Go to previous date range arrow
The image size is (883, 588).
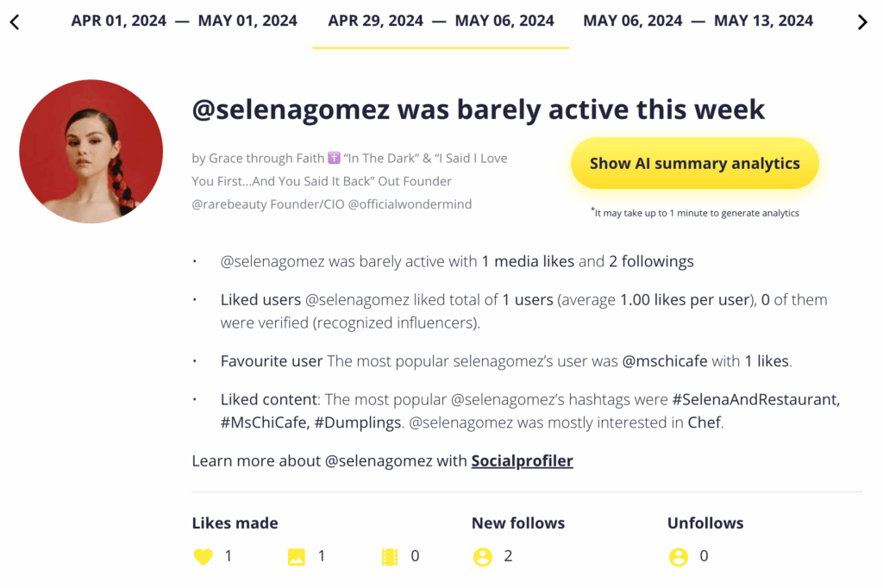pos(15,22)
